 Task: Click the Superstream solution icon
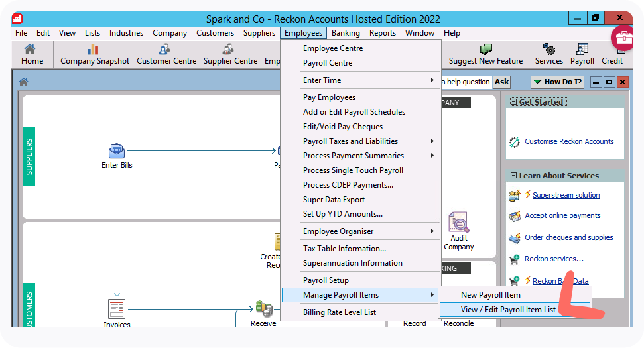point(515,196)
